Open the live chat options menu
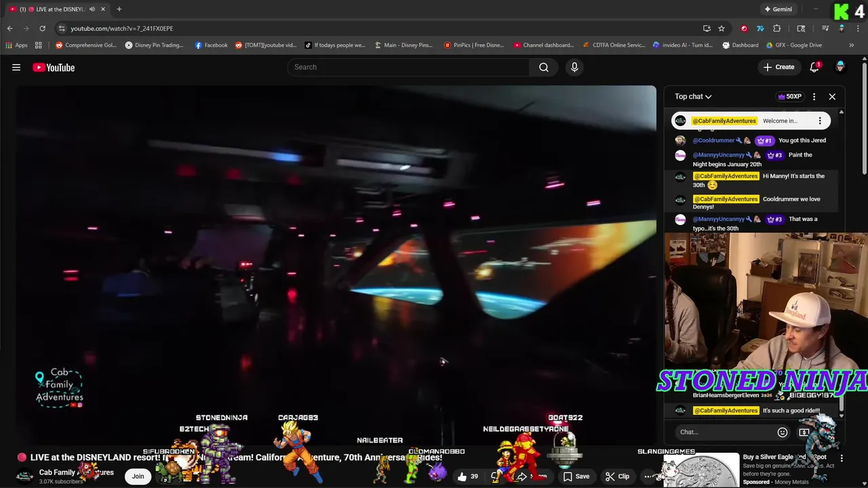 point(814,96)
